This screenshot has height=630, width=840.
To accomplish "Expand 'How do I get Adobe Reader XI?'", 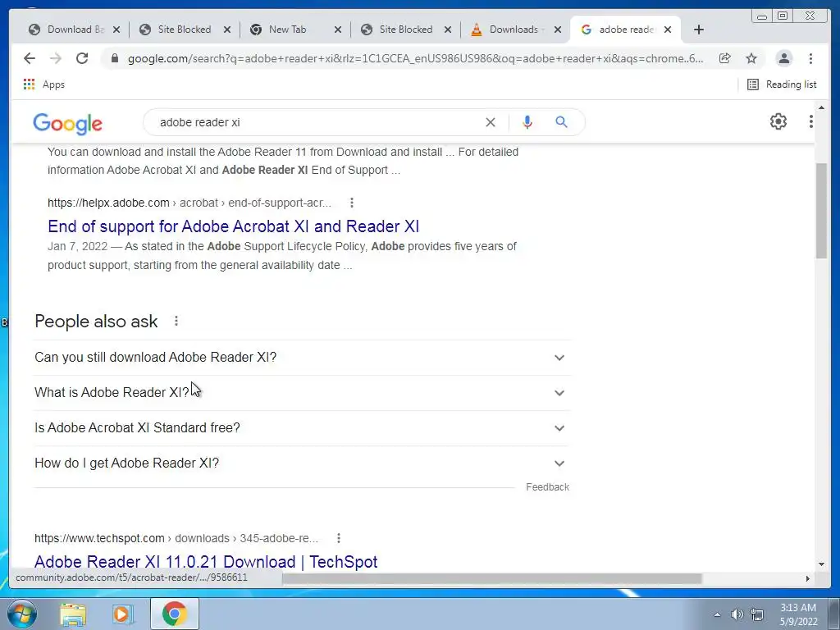I will click(302, 463).
